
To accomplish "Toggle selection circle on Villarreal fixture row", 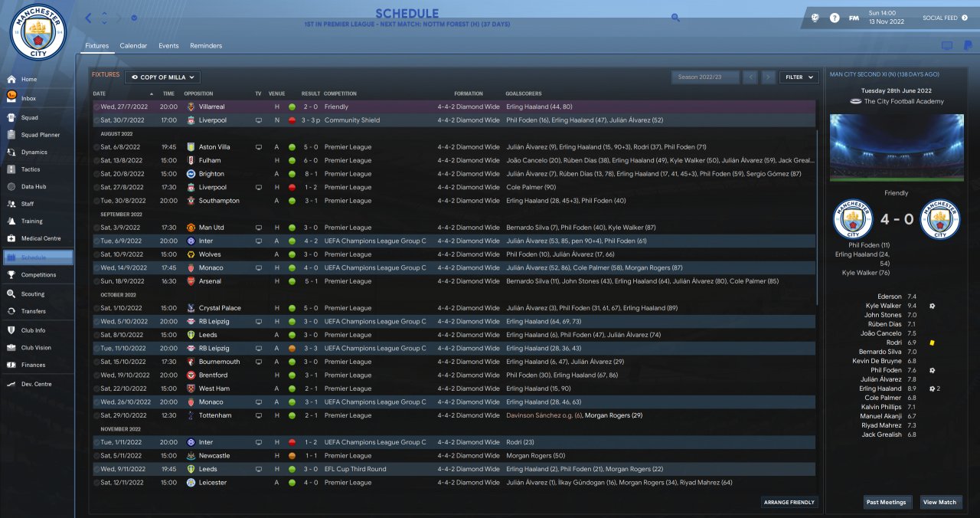I will click(96, 107).
